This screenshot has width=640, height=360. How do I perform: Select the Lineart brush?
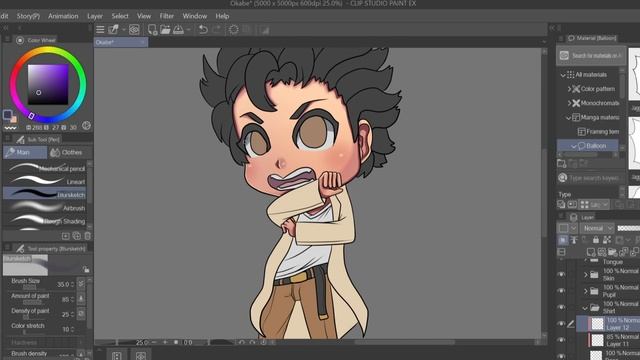point(45,181)
